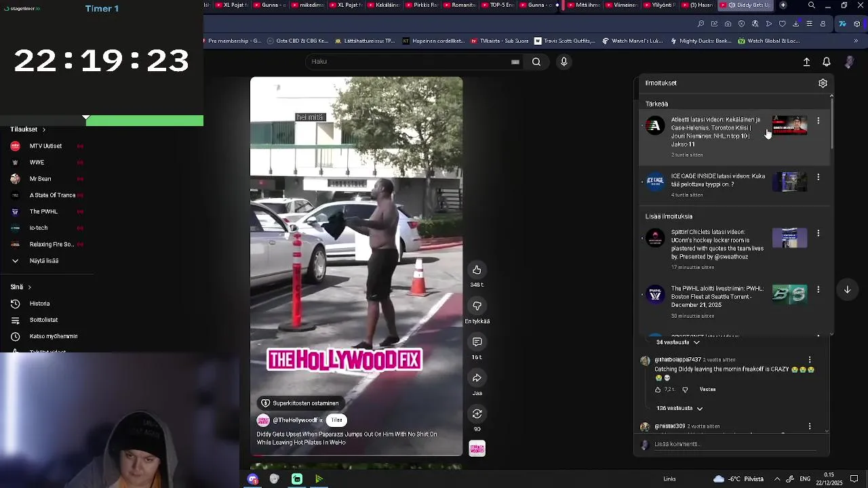Open options menu for @thatboiappa7437 comment
868x488 pixels.
click(810, 360)
